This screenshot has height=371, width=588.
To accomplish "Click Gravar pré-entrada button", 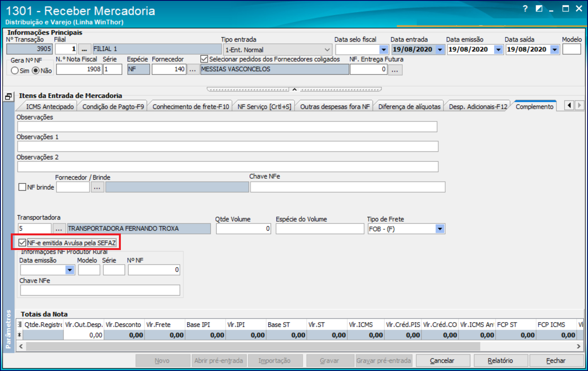I will point(384,361).
